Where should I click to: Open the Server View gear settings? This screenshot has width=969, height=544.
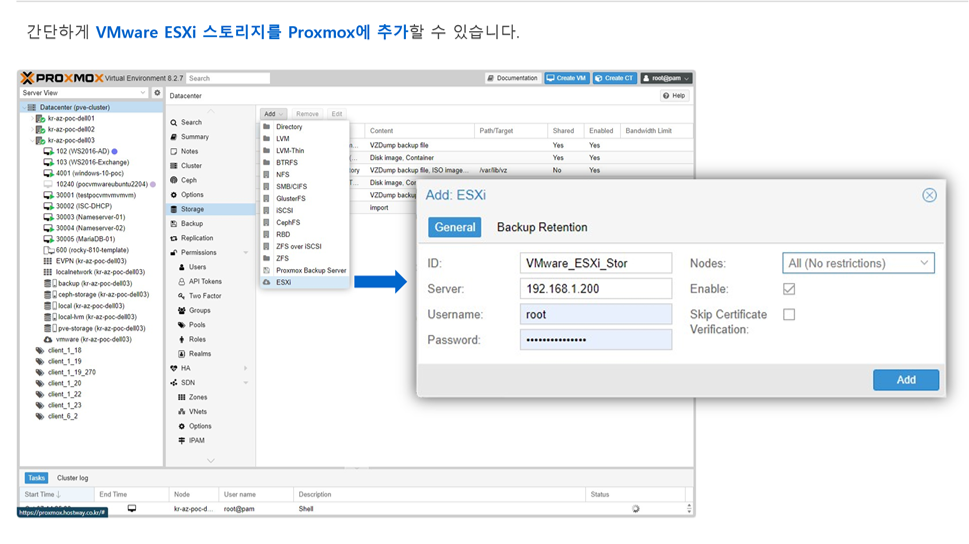[x=157, y=93]
